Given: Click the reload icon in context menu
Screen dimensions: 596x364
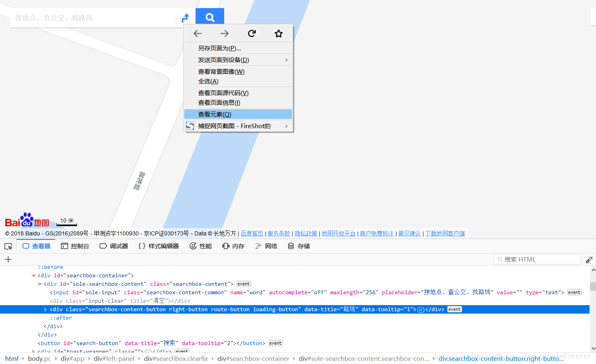Looking at the screenshot, I should pos(252,33).
